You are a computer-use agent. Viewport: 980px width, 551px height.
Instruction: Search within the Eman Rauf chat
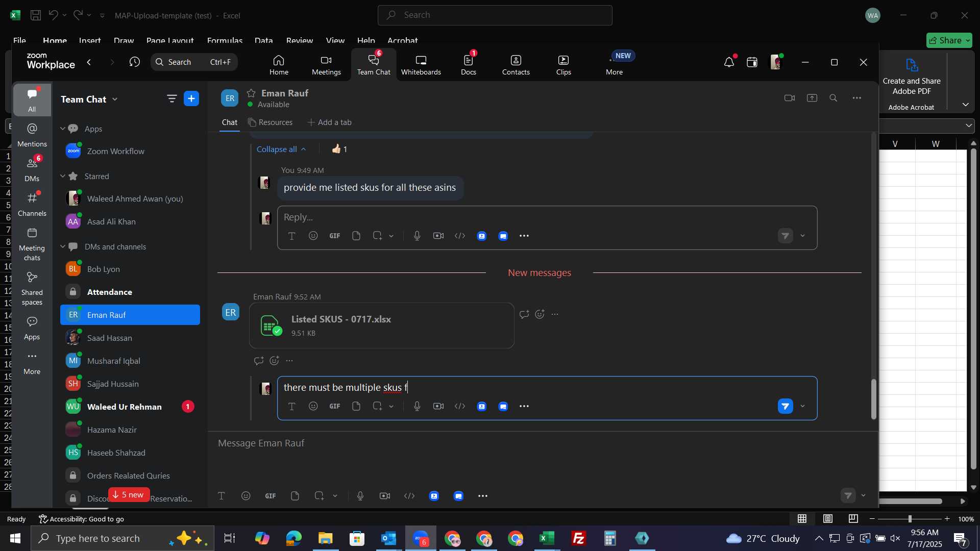tap(834, 98)
